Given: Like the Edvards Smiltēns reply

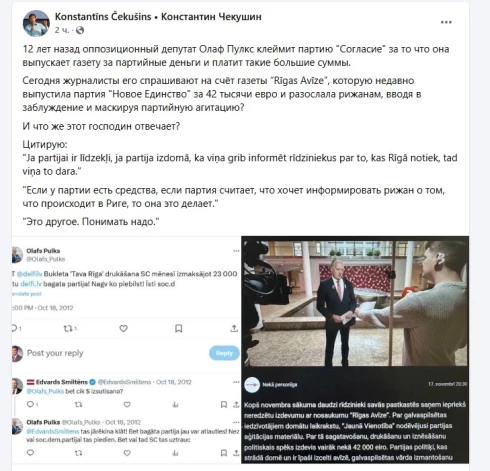Looking at the screenshot, I should pos(127,404).
